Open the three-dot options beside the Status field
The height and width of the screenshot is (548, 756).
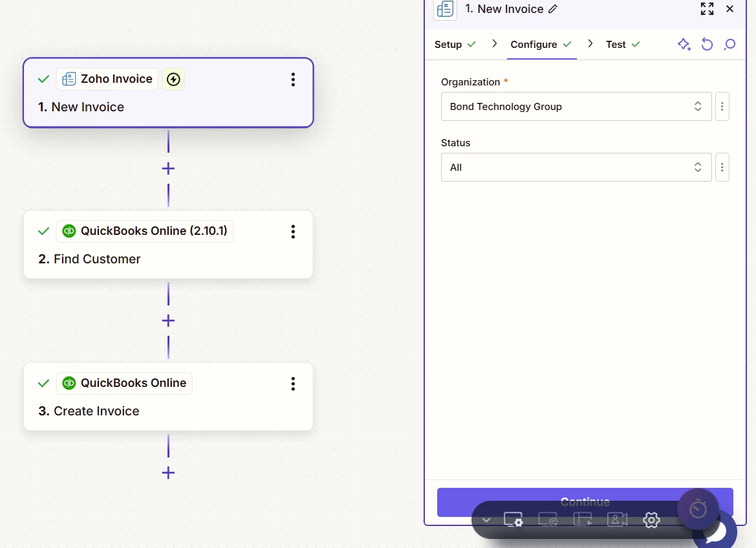tap(722, 168)
